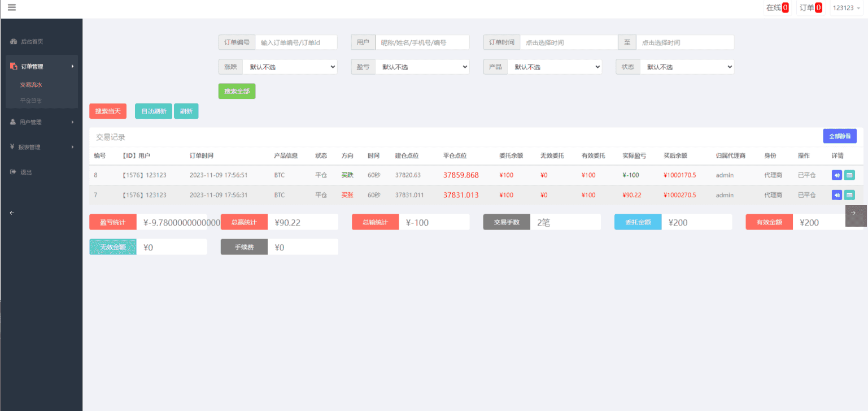Viewport: 868px width, 411px height.
Task: Select 交易流水 submenu item
Action: tap(31, 85)
